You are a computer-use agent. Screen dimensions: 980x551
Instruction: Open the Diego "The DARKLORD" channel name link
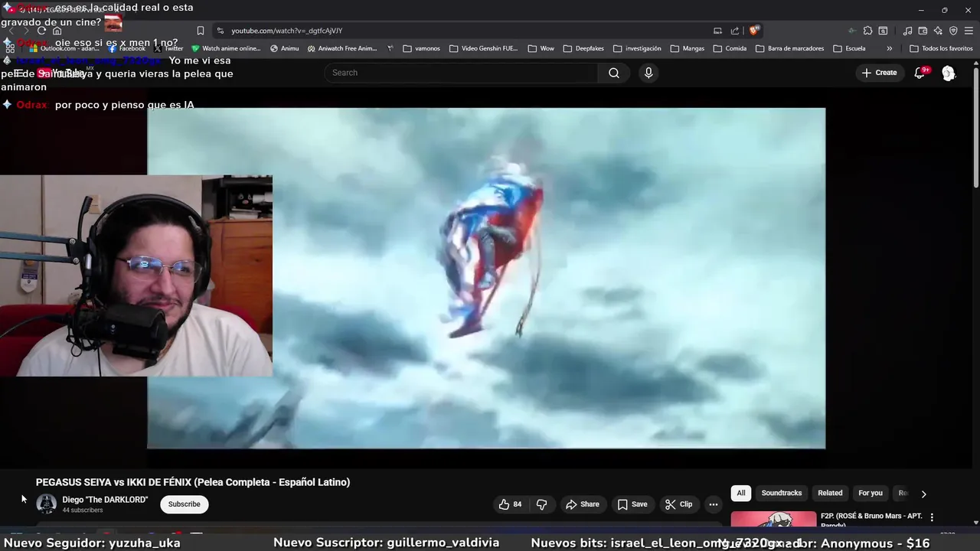105,500
